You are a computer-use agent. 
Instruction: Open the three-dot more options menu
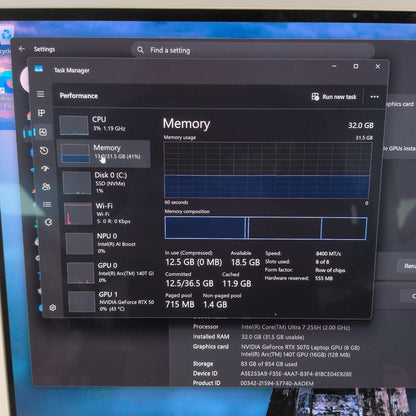click(x=374, y=97)
